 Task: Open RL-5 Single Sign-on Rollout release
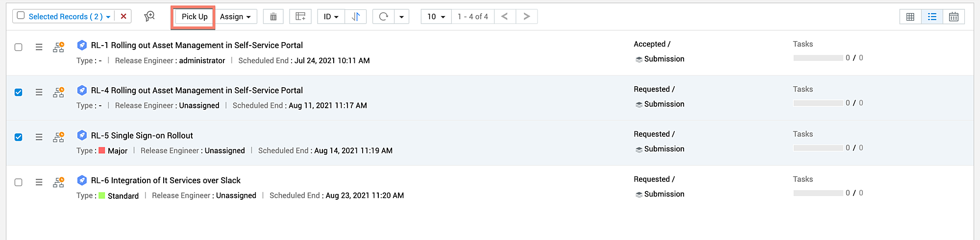pyautogui.click(x=142, y=136)
